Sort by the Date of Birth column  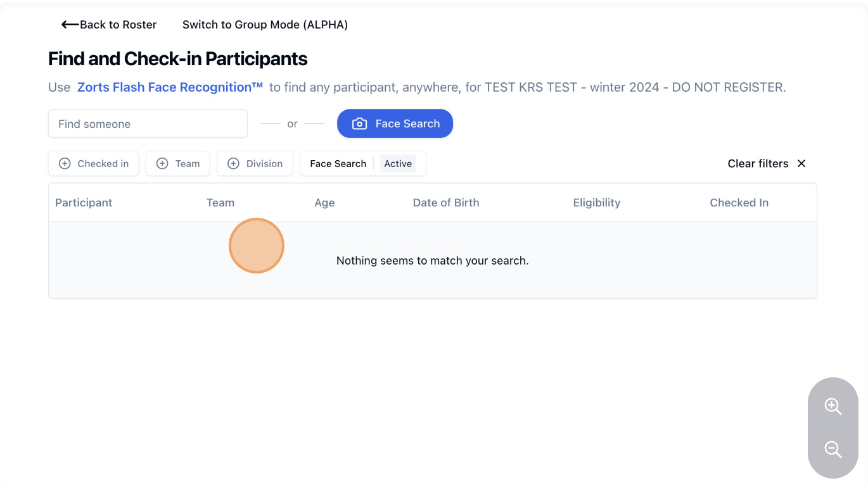coord(446,203)
